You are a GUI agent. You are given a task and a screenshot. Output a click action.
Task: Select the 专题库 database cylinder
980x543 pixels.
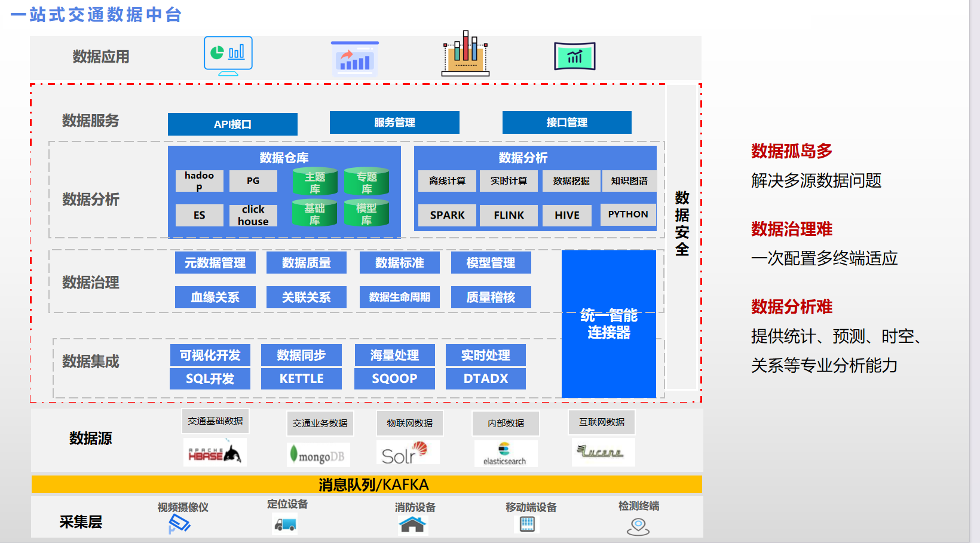point(366,182)
